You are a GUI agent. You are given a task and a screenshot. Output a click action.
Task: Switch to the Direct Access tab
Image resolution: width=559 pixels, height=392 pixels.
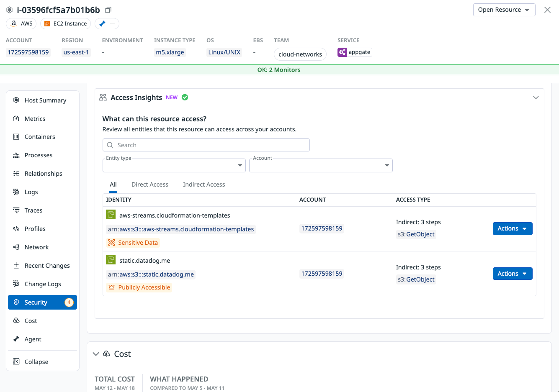(x=149, y=184)
